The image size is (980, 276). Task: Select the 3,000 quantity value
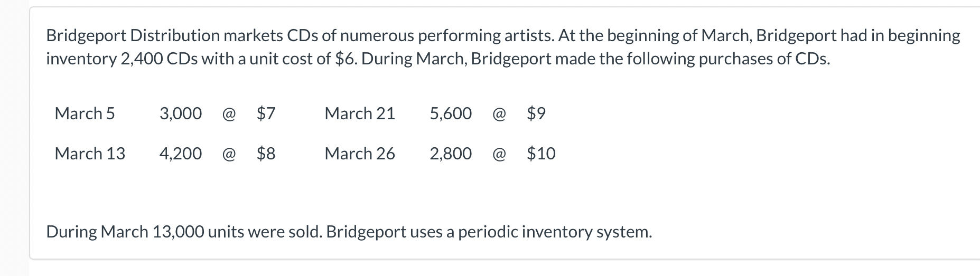coord(181,113)
